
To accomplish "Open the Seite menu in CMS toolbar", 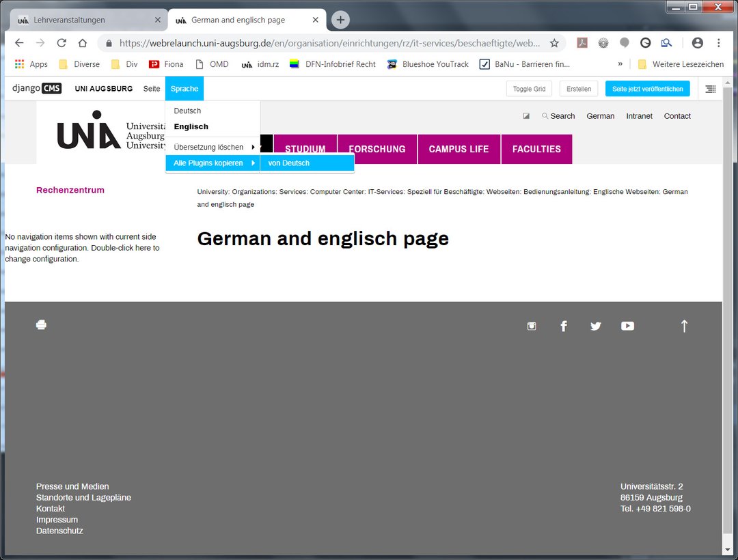I will (152, 88).
